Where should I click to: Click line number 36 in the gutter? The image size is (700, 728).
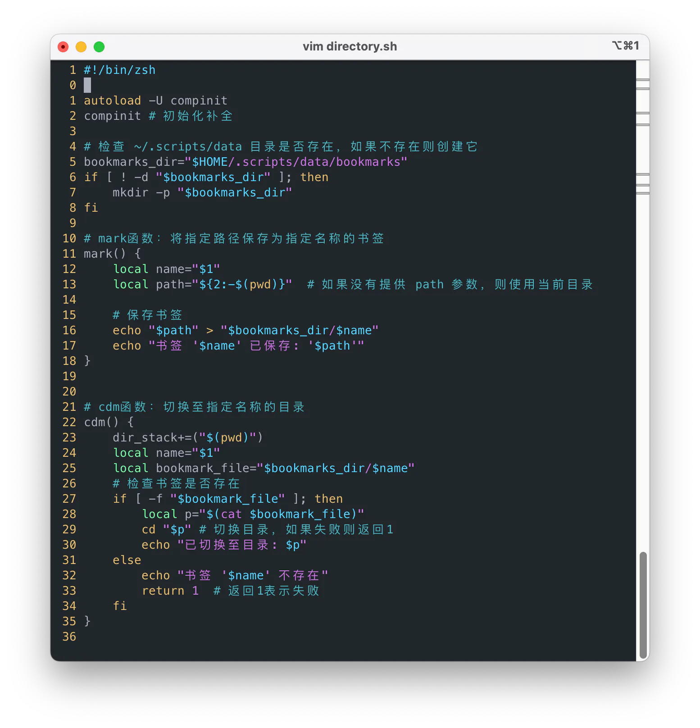[69, 637]
